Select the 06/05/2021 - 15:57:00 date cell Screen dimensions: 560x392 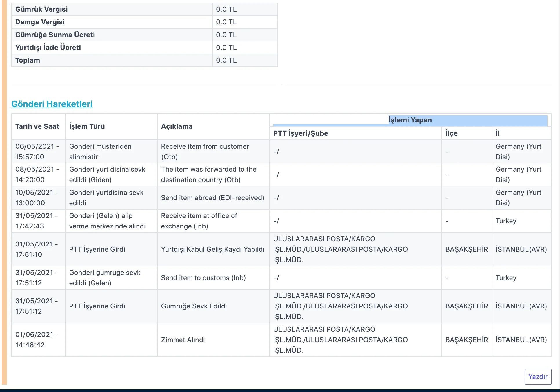pos(37,151)
